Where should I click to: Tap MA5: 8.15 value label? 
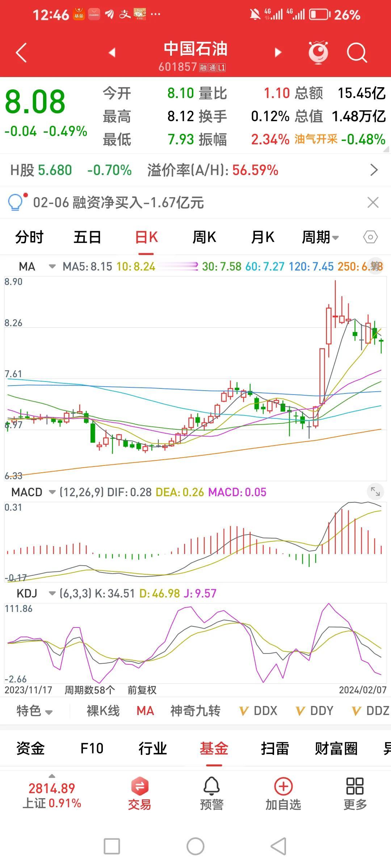(x=87, y=267)
